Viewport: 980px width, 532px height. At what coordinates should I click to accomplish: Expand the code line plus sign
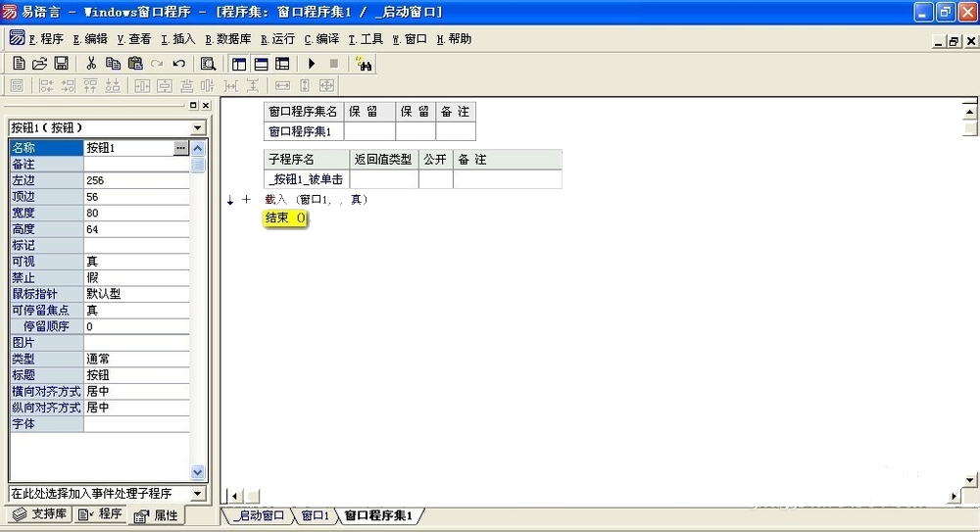tap(246, 200)
